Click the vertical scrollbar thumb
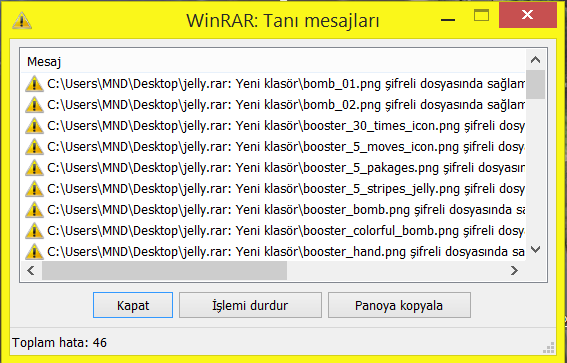The image size is (567, 363). 536,85
